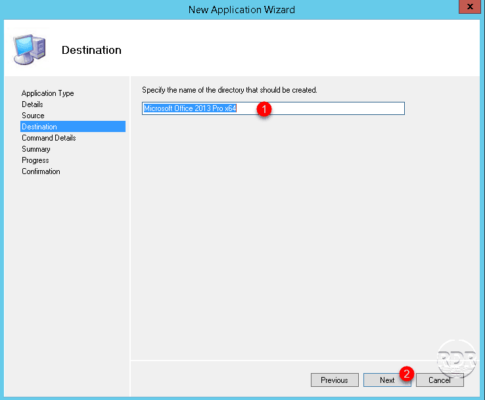The height and width of the screenshot is (400, 485).
Task: Click the Cancel button
Action: [440, 380]
